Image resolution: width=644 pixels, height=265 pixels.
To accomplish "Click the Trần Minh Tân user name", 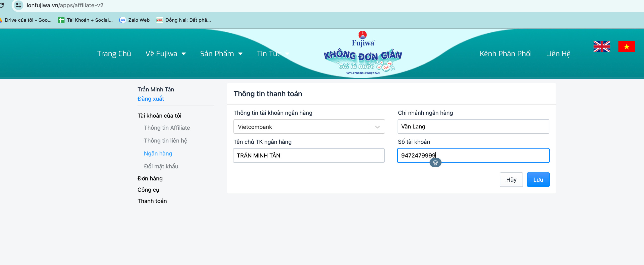I will tap(156, 89).
